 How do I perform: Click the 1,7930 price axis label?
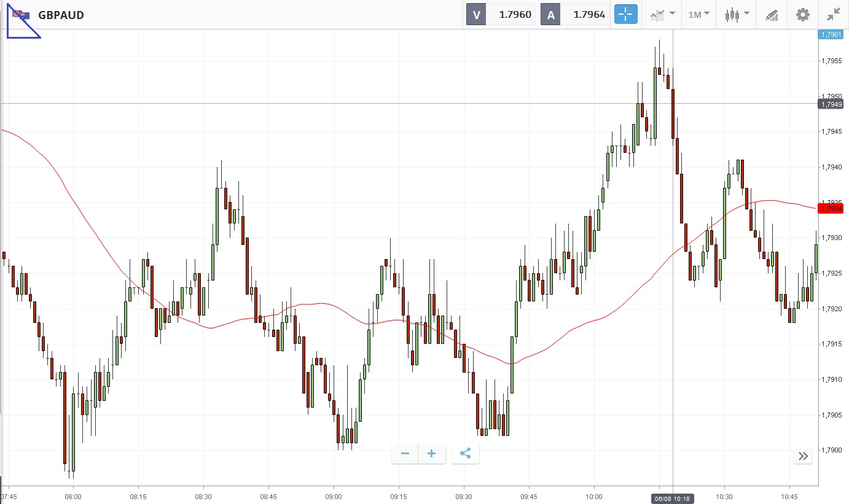click(x=831, y=238)
